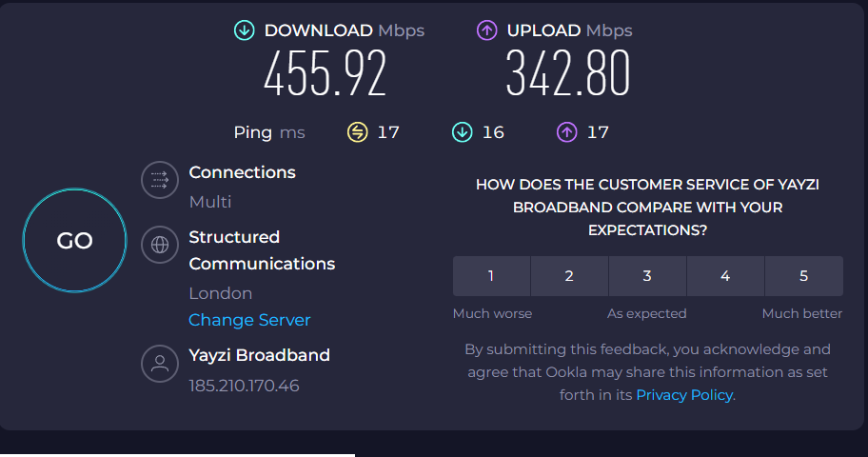Rate customer service as 1
The height and width of the screenshot is (457, 868).
point(491,276)
